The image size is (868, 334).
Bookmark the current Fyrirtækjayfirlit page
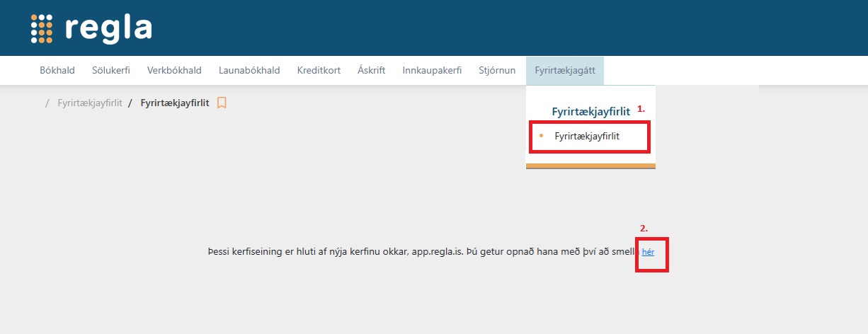click(222, 103)
